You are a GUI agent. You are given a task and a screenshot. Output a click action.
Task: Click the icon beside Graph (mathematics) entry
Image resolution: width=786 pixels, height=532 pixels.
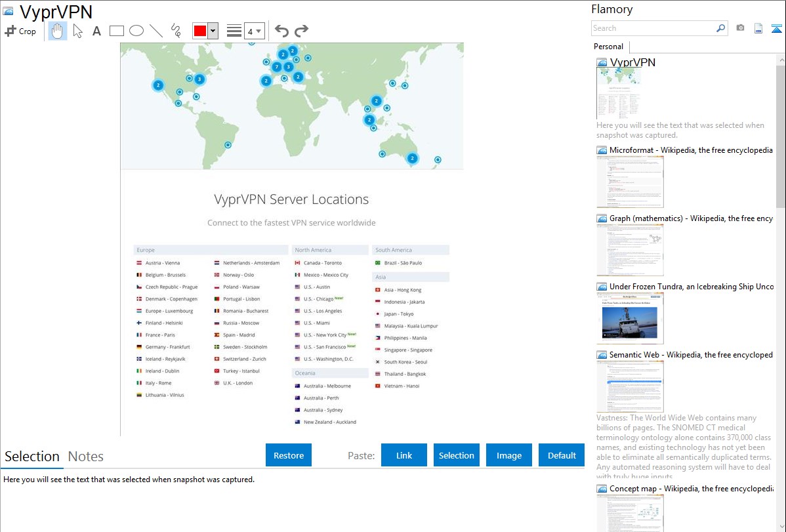point(602,218)
